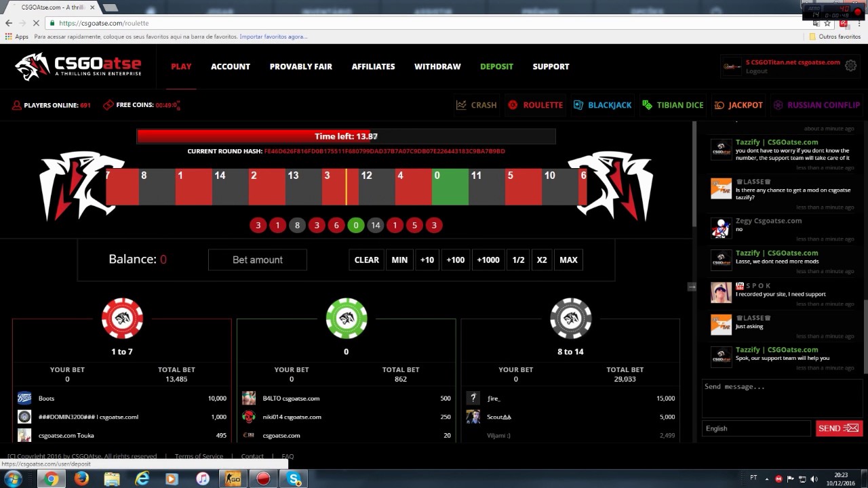The width and height of the screenshot is (868, 488).
Task: Open iTunes from the taskbar
Action: [x=202, y=479]
